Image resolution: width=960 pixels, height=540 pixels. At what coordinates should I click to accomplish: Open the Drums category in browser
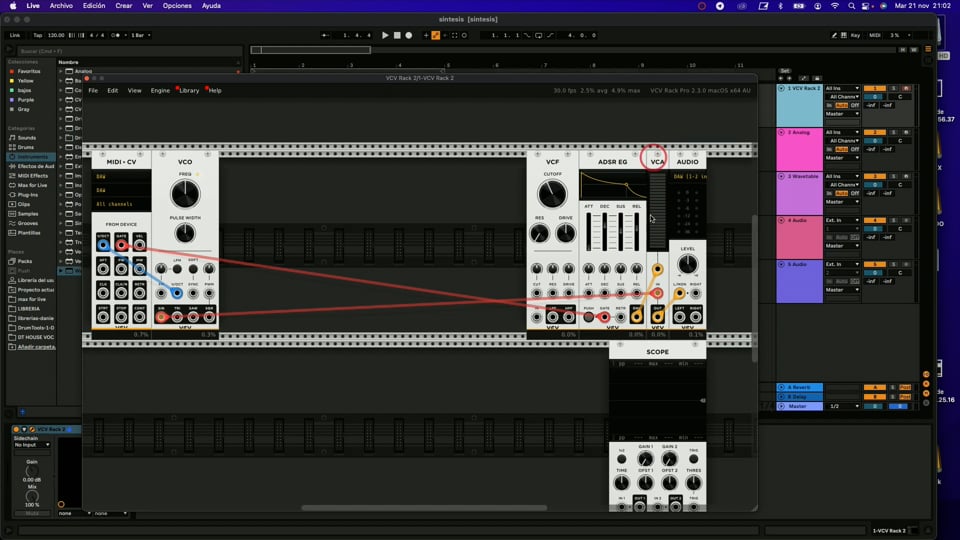click(25, 148)
